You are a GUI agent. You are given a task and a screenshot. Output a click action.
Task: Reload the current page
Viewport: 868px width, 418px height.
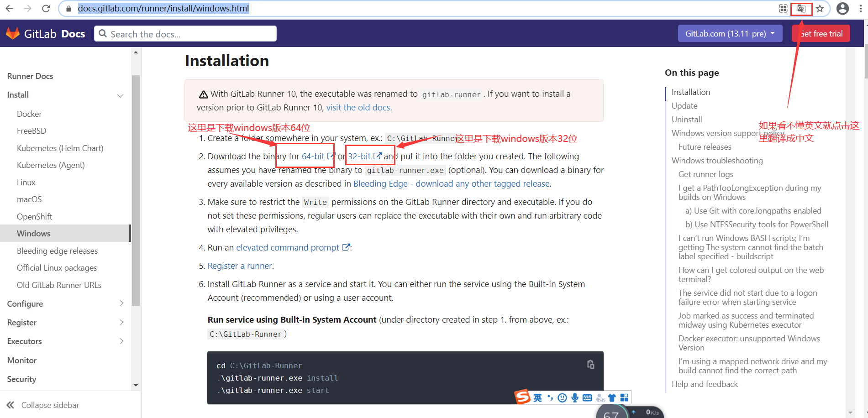46,8
